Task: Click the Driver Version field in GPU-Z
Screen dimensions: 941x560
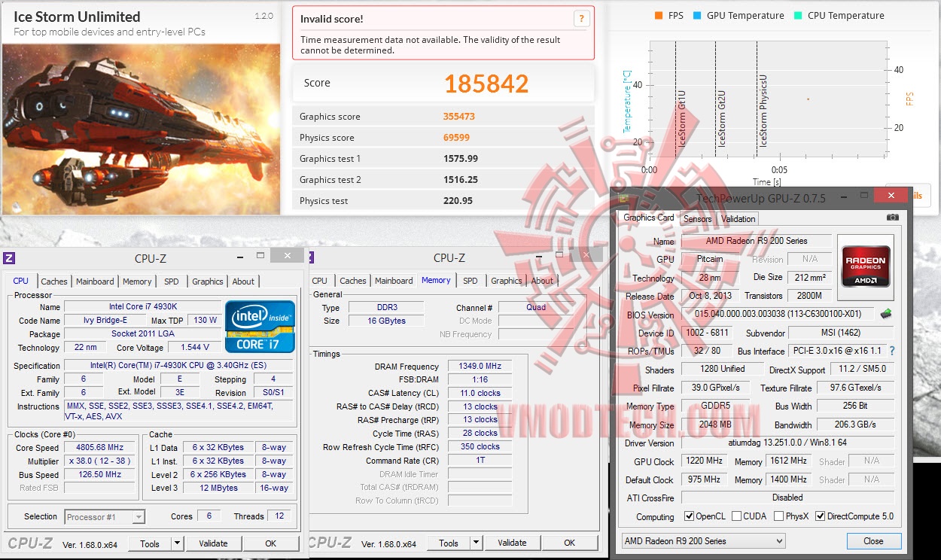Action: click(x=787, y=443)
